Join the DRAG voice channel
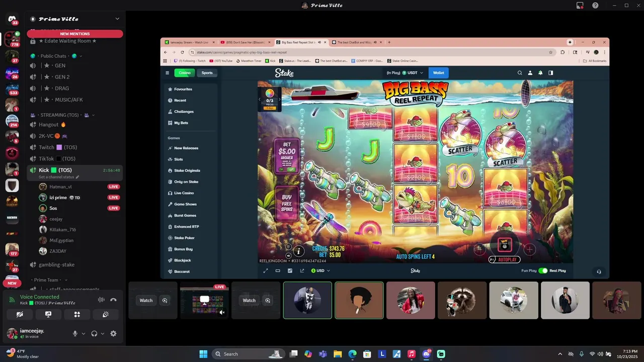This screenshot has width=644, height=362. (x=74, y=88)
